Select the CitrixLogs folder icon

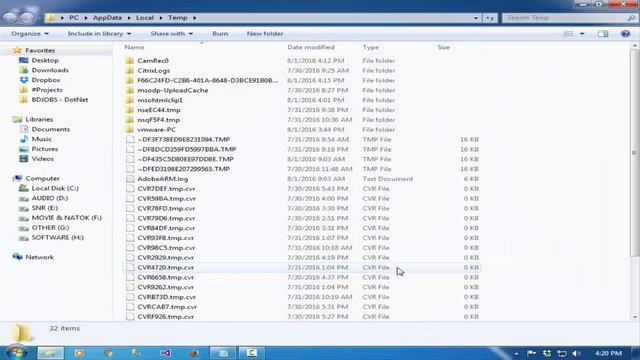130,71
